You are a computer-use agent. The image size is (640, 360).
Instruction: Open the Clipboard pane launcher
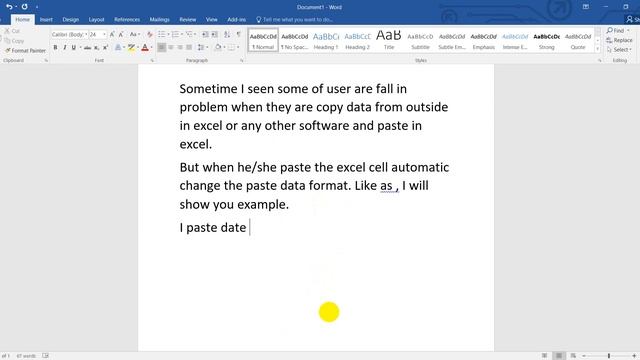click(46, 60)
